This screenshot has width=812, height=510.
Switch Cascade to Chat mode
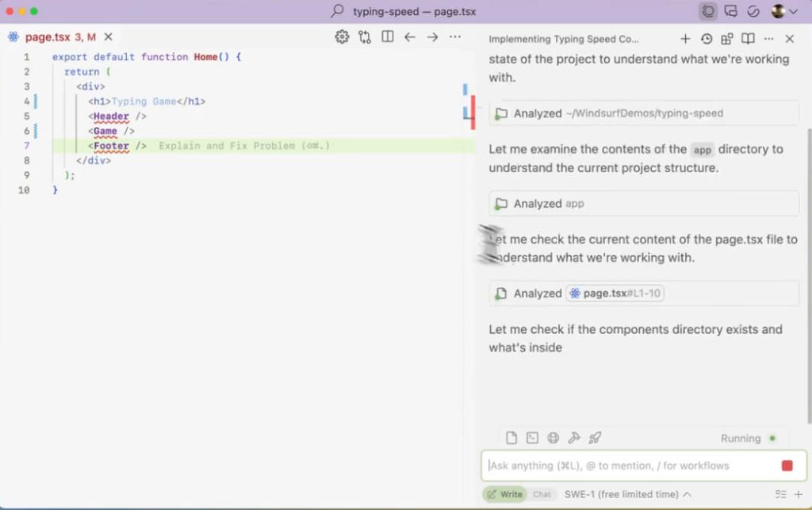[x=542, y=494]
